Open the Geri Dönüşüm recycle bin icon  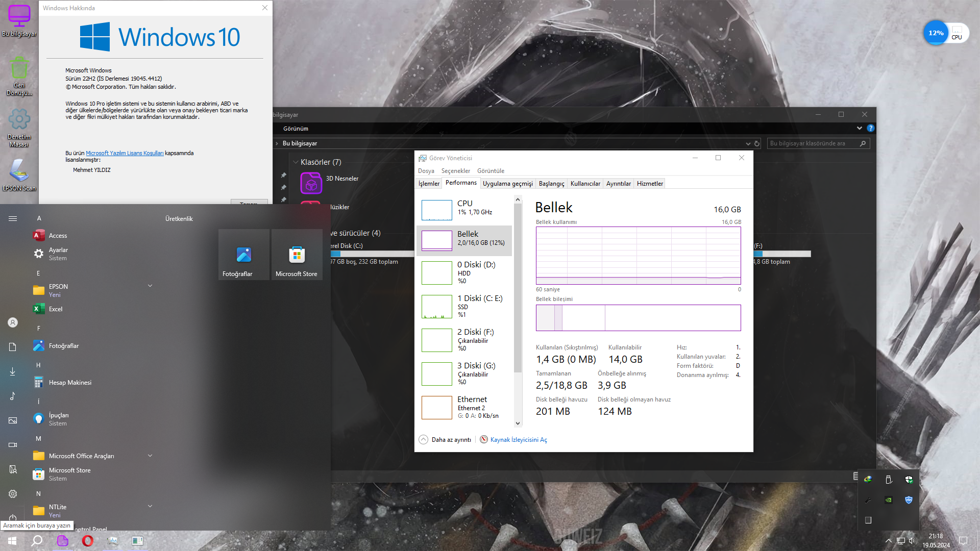pos(19,76)
